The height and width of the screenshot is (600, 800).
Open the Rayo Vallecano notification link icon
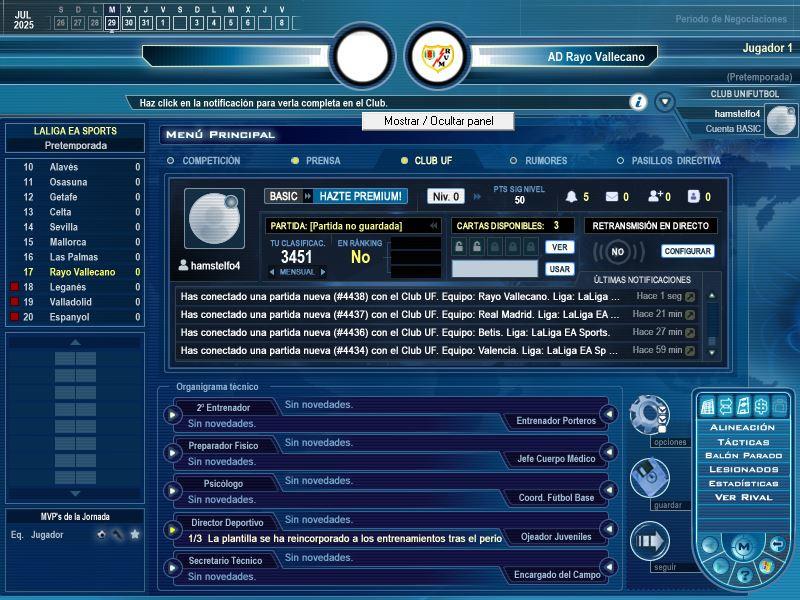(690, 296)
